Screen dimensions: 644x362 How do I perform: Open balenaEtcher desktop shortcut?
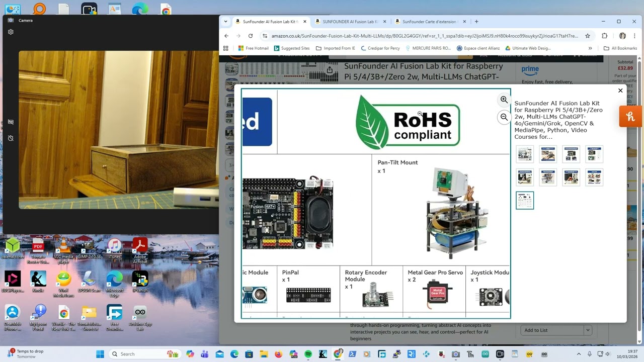[x=13, y=248]
